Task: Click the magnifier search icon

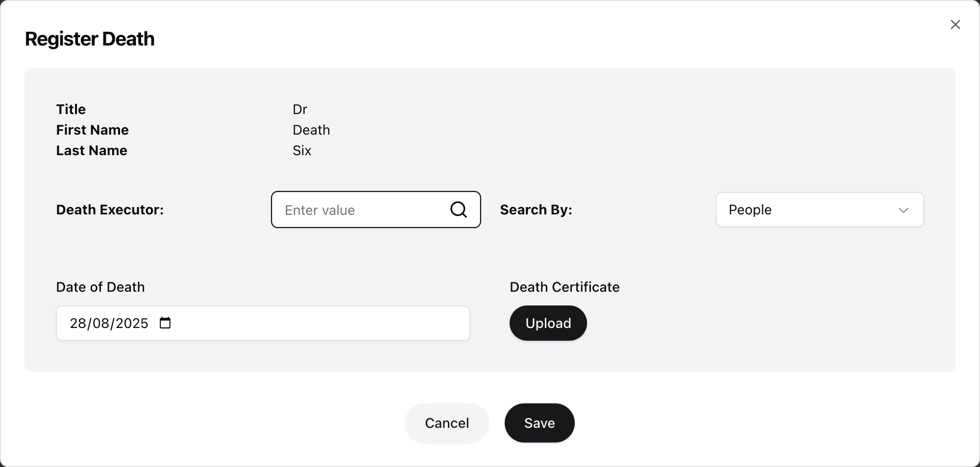Action: 459,210
